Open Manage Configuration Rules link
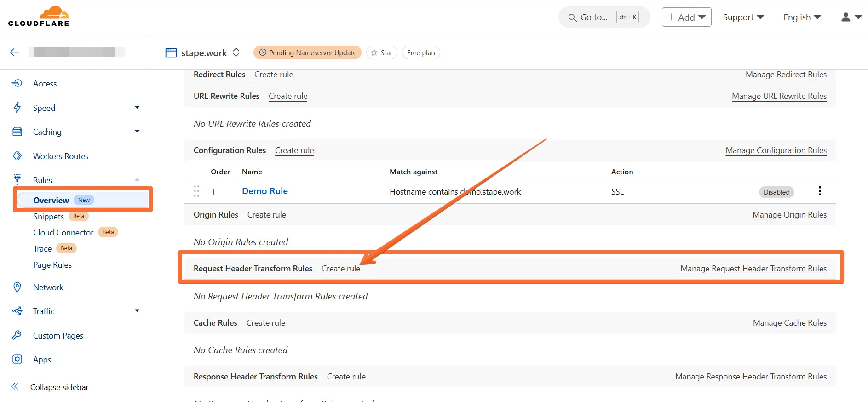Viewport: 868px width, 402px height. tap(776, 150)
